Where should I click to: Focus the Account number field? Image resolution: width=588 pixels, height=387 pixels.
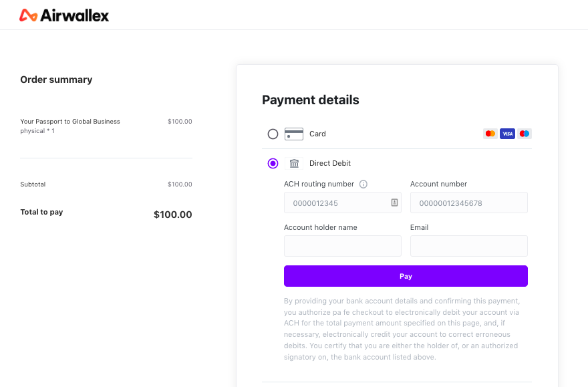pos(469,203)
